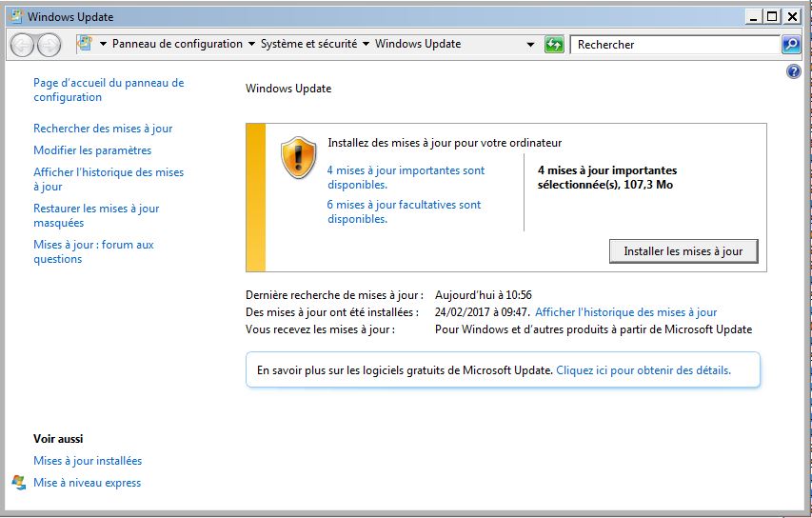812x518 pixels.
Task: Click Installez des mises à jour pour votre ordinateur
Action: coord(445,143)
